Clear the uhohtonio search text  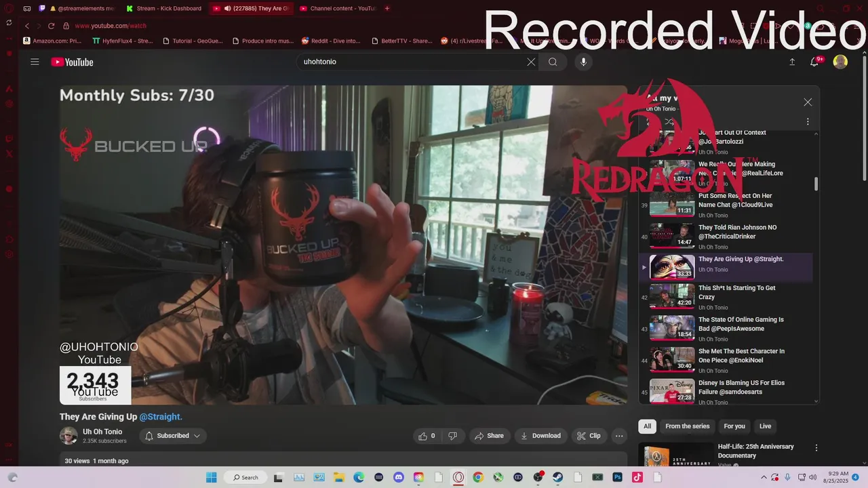531,62
